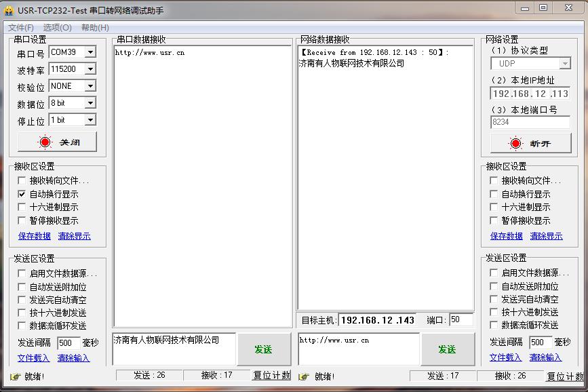Click the hand icon in the network status bar
Image resolution: width=588 pixels, height=392 pixels.
pyautogui.click(x=303, y=376)
